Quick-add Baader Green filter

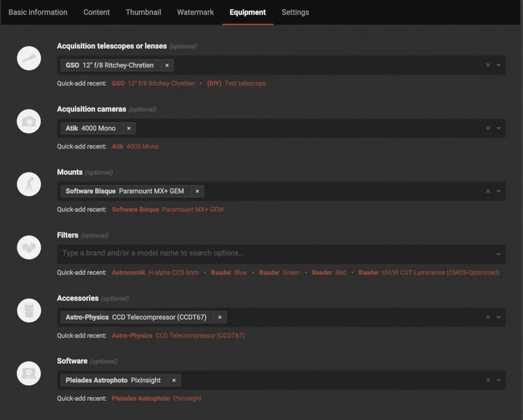point(279,273)
